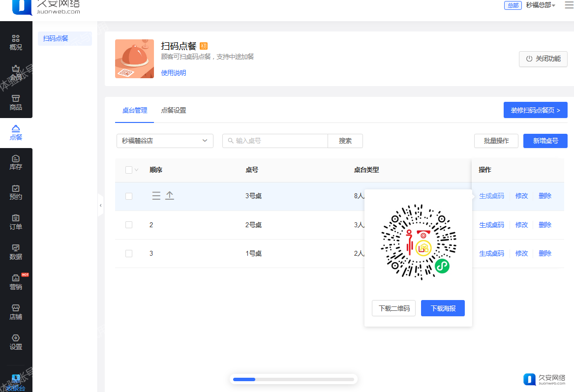Open the 库存 inventory sidebar icon
574x392 pixels.
tap(16, 163)
